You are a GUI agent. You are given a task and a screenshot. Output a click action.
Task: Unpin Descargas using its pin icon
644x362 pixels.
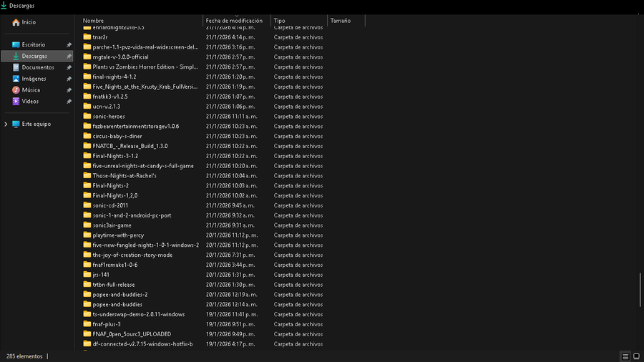coord(69,56)
